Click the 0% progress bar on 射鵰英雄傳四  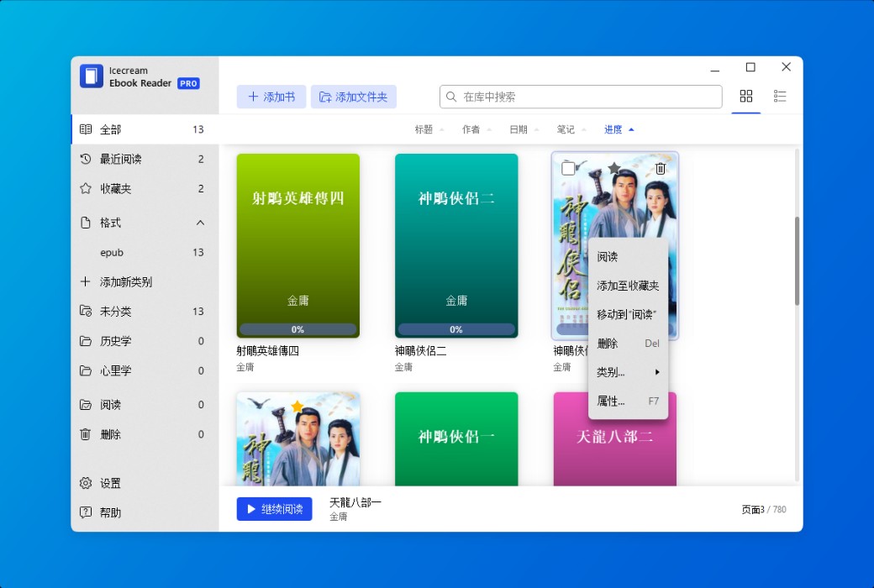(298, 329)
